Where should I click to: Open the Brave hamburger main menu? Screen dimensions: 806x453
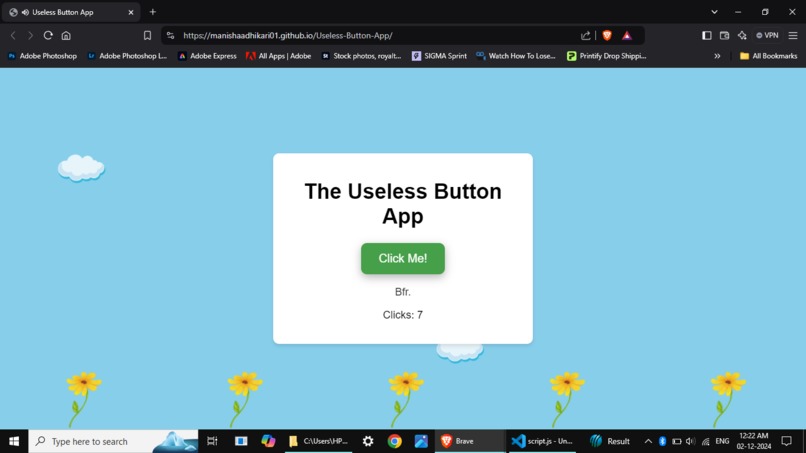pos(793,35)
